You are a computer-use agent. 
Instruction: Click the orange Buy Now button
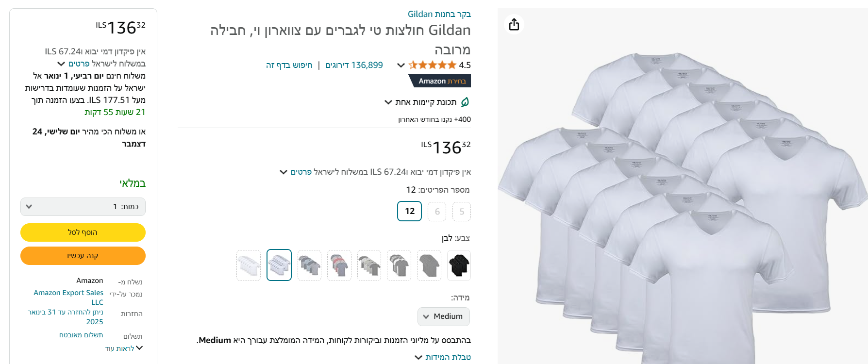tap(83, 256)
